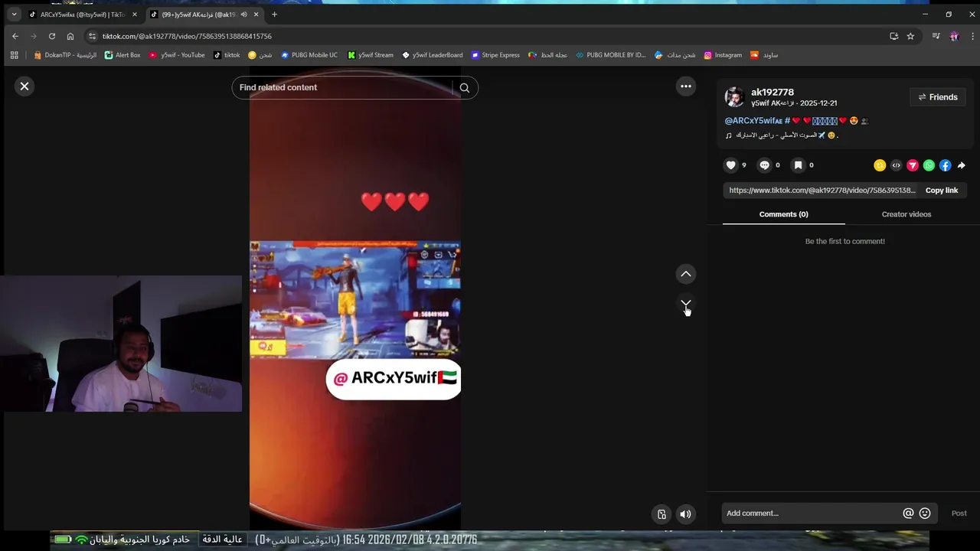Open the three-dots more options menu on the video
The width and height of the screenshot is (980, 551).
coord(686,86)
